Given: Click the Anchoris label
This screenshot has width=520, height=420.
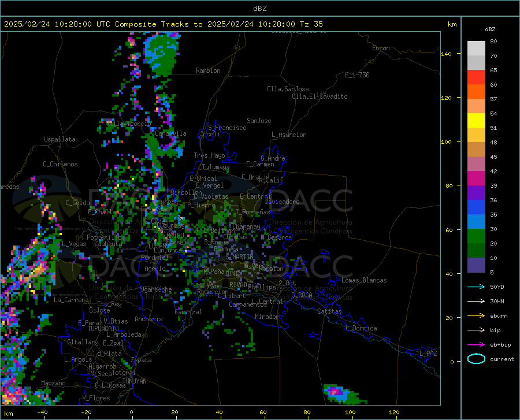Looking at the screenshot, I should click(x=148, y=319).
